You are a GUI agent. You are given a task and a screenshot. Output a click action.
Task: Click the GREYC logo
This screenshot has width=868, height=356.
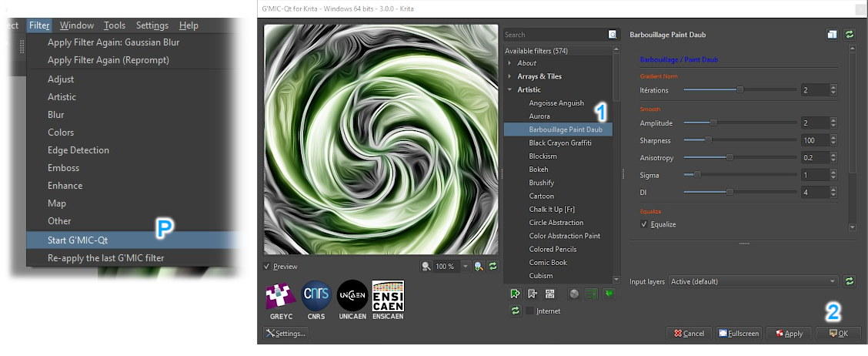(x=280, y=300)
